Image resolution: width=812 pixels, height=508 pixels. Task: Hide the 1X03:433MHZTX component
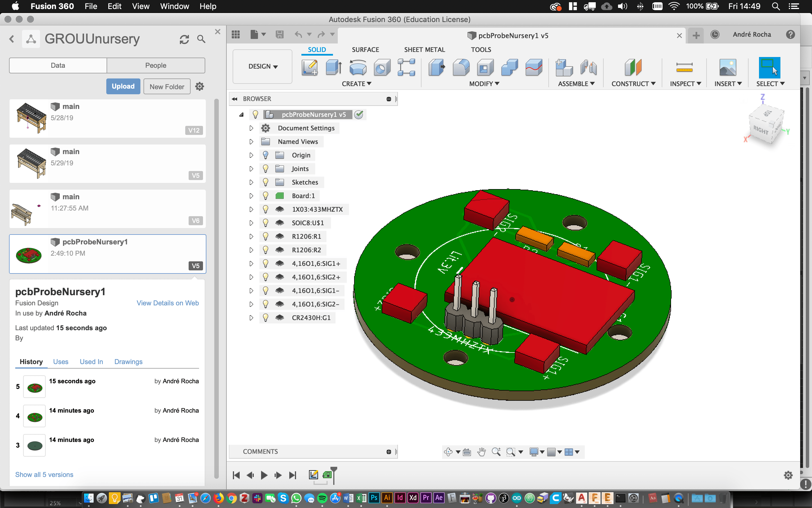coord(265,209)
